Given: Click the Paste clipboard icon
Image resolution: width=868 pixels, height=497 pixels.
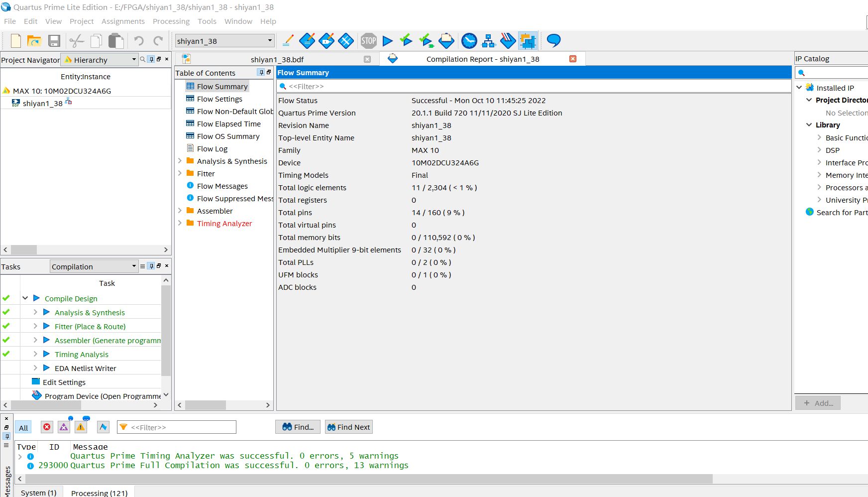Looking at the screenshot, I should (x=116, y=41).
